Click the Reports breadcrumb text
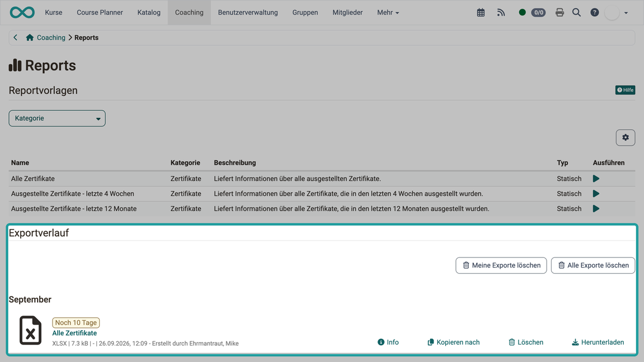644x362 pixels. point(86,37)
